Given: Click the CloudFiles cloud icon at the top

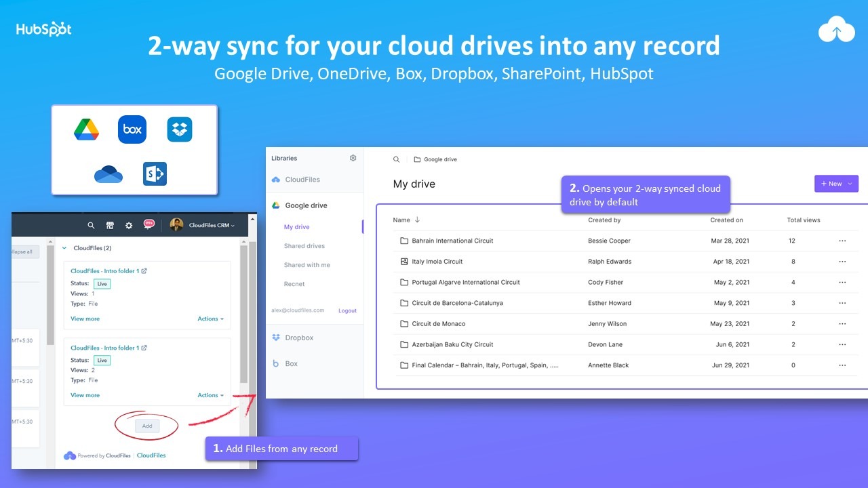Looking at the screenshot, I should [836, 30].
